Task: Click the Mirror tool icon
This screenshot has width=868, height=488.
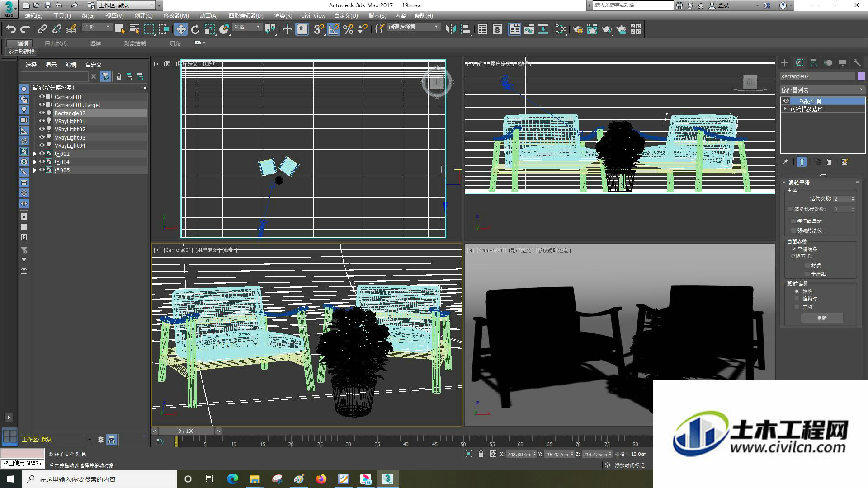Action: (451, 29)
